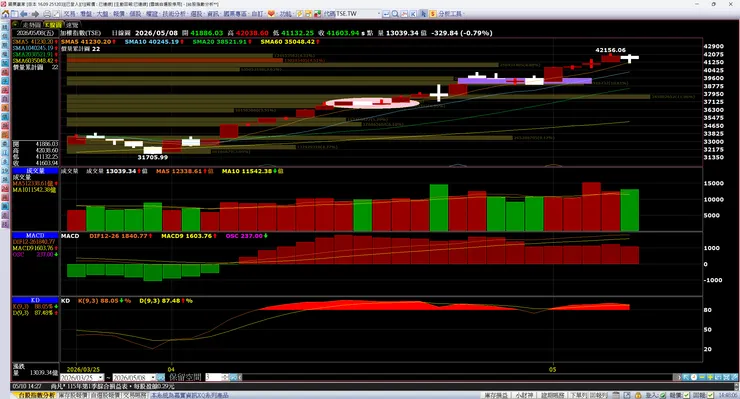The width and height of the screenshot is (740, 399).
Task: Click the chart horizontal scrollbar track
Action: (458, 377)
